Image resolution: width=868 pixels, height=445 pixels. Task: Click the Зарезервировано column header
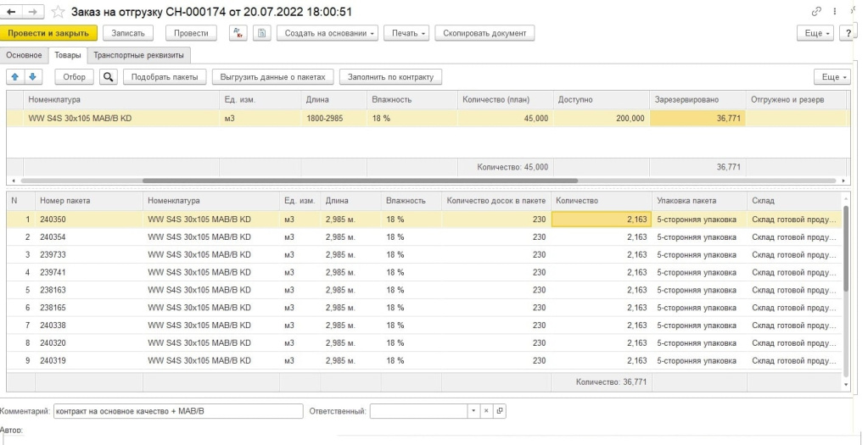(697, 100)
